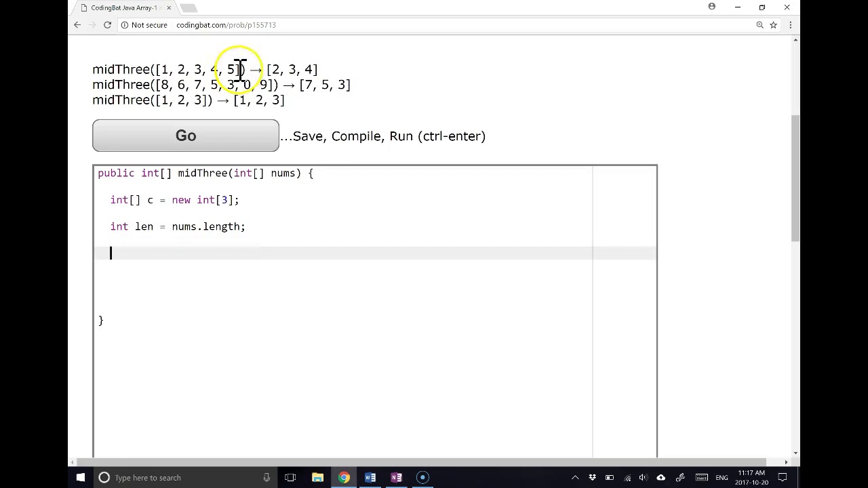Viewport: 868px width, 488px height.
Task: Open the Windows Start menu
Action: tap(81, 478)
